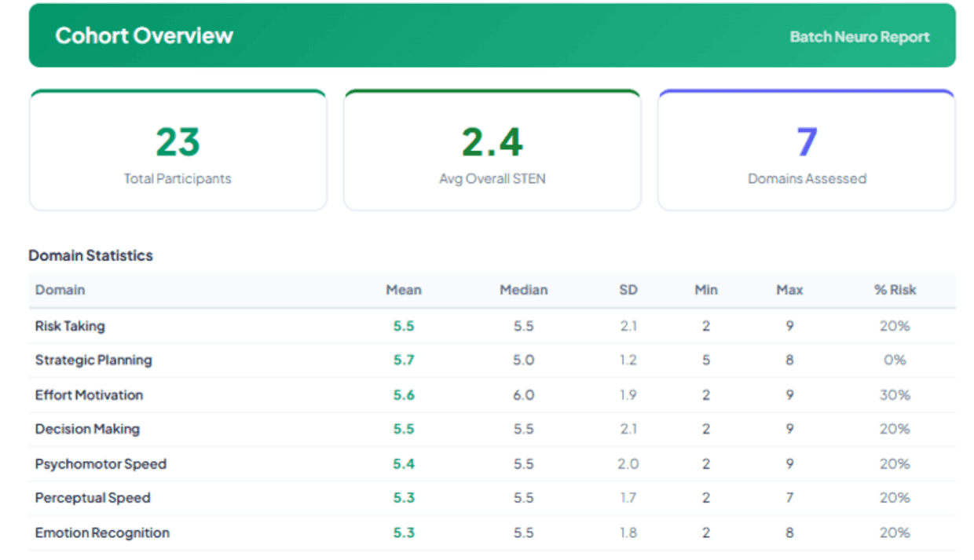
Task: Click the Strategic Planning min value 5
Action: pos(706,361)
